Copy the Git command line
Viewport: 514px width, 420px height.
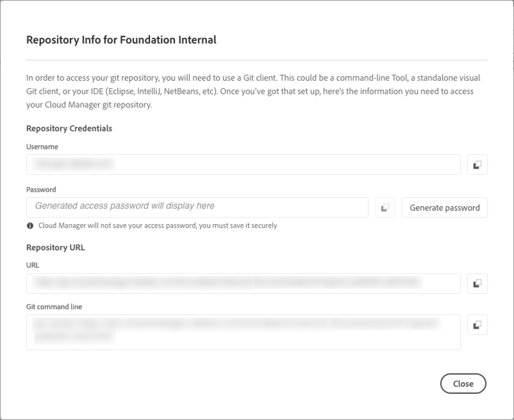click(x=477, y=325)
